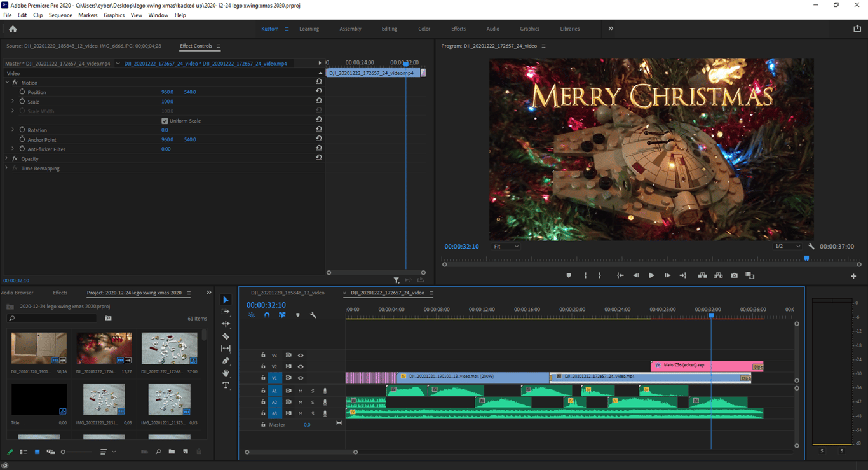Toggle linked selection in timeline
This screenshot has height=470, width=868.
(x=282, y=315)
